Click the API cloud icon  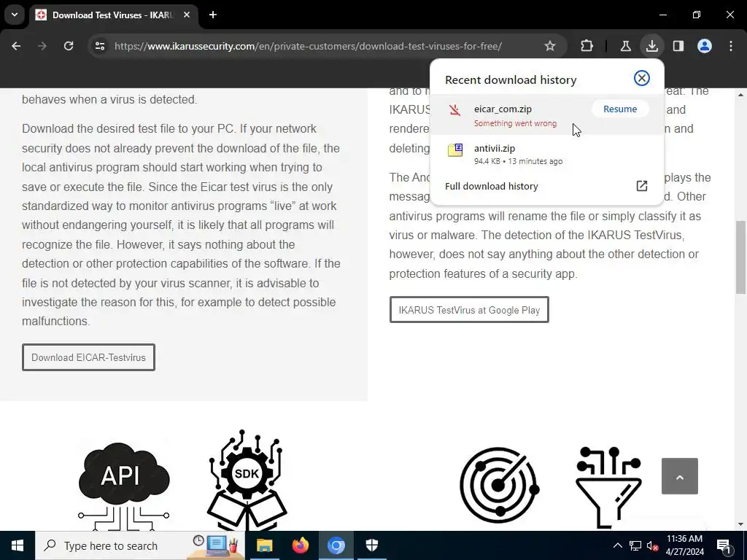pyautogui.click(x=123, y=485)
